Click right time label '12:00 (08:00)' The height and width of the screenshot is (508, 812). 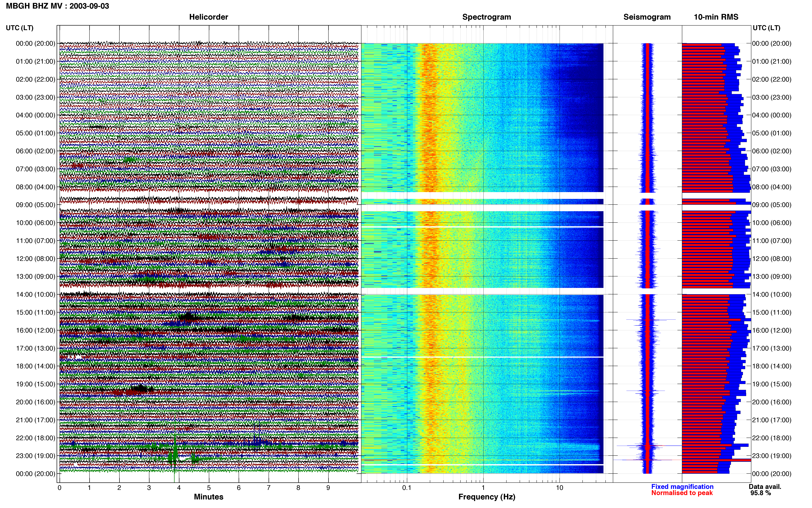pyautogui.click(x=772, y=259)
